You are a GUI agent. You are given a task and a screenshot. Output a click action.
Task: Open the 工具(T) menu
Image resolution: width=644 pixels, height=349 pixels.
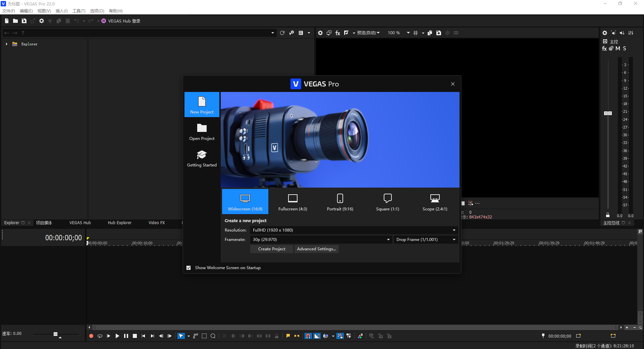(x=79, y=11)
